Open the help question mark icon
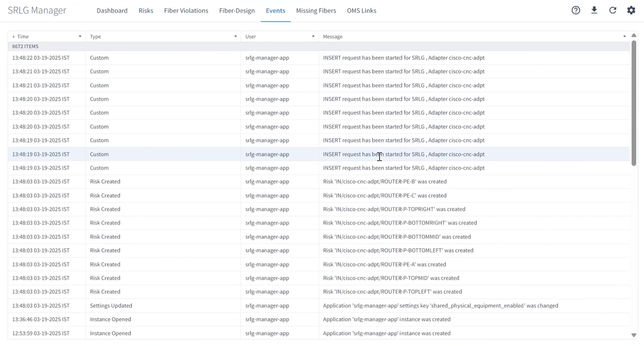This screenshot has width=644, height=346. 576,10
